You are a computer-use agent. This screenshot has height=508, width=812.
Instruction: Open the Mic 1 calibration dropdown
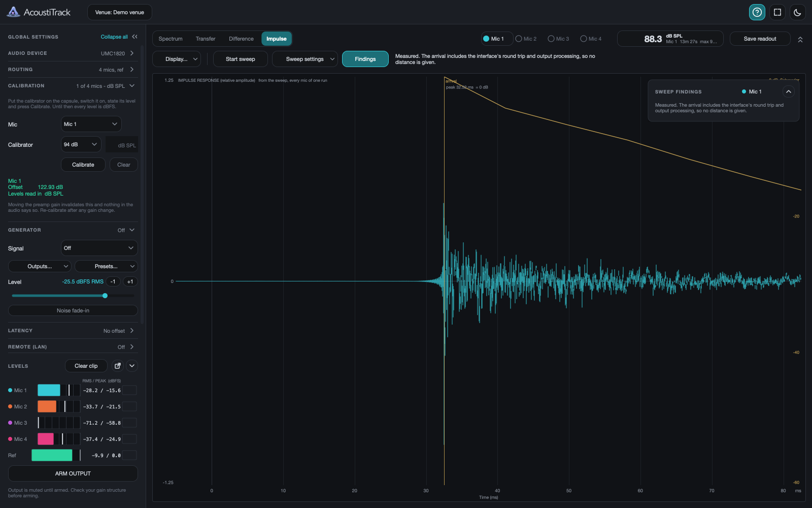coord(91,124)
